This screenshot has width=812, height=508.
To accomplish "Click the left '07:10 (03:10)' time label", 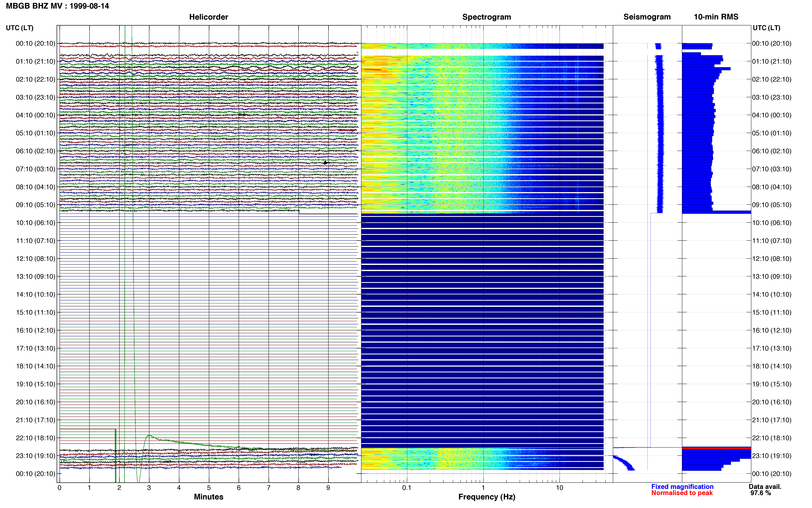I will 36,169.
